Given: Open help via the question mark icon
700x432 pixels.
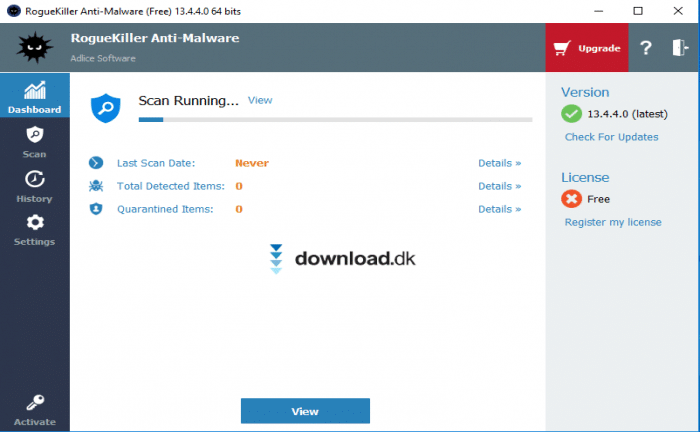Looking at the screenshot, I should click(x=646, y=48).
